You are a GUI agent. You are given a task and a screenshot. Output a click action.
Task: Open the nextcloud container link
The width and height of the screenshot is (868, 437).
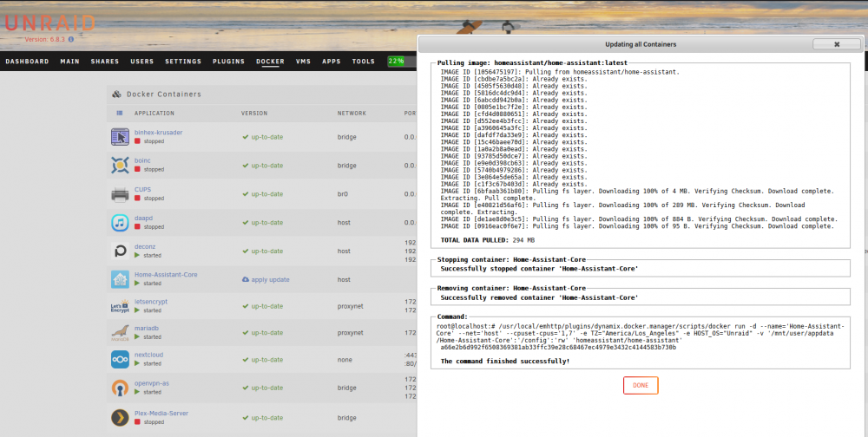[x=149, y=355]
